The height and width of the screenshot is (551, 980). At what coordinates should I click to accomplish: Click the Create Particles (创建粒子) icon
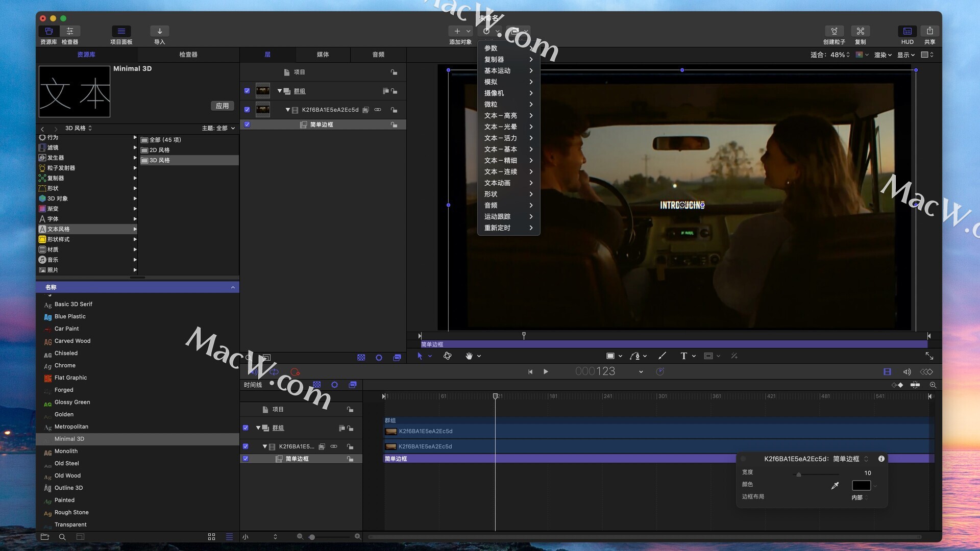(x=834, y=31)
